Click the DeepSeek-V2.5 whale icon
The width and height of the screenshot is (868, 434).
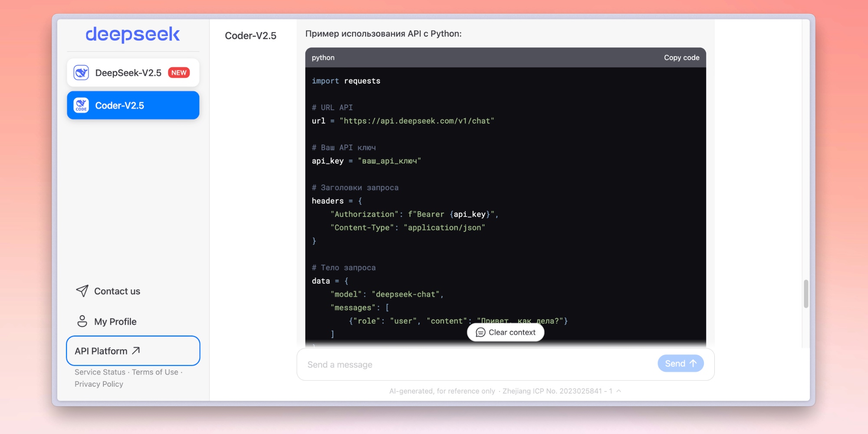(x=81, y=72)
